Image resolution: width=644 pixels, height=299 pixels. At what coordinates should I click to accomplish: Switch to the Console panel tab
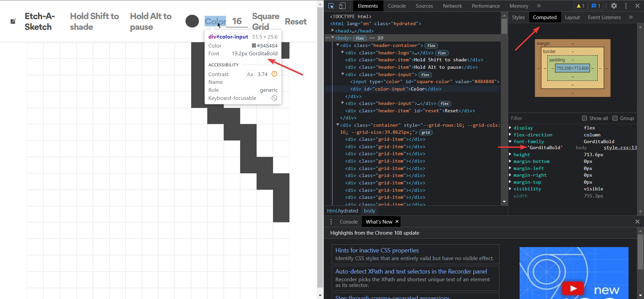[x=397, y=6]
